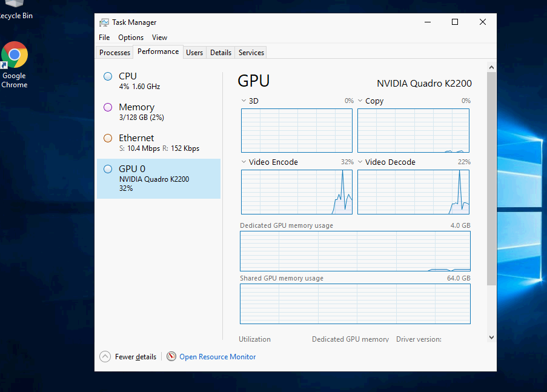This screenshot has width=547, height=392.
Task: Click the Video Encode usage graph
Action: tap(297, 192)
